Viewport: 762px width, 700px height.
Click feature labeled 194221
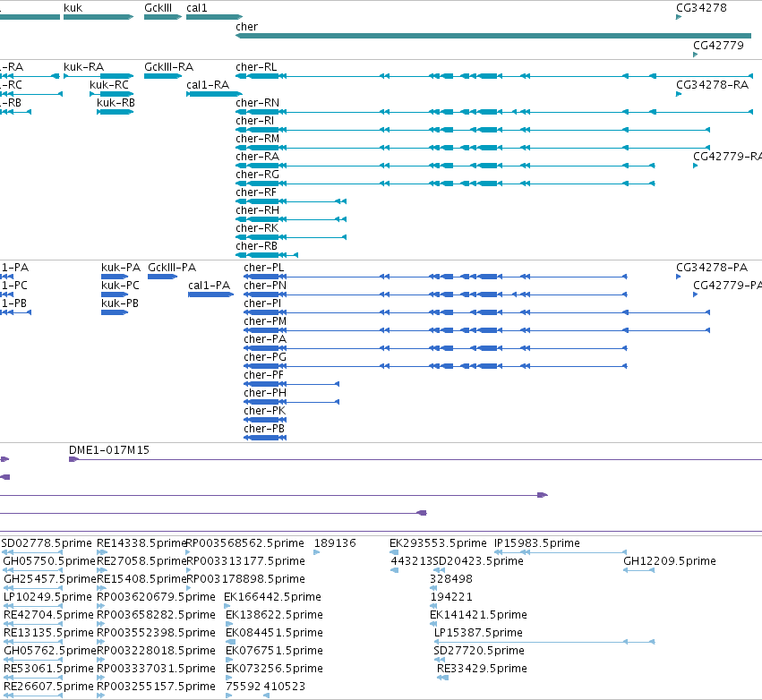pos(451,597)
